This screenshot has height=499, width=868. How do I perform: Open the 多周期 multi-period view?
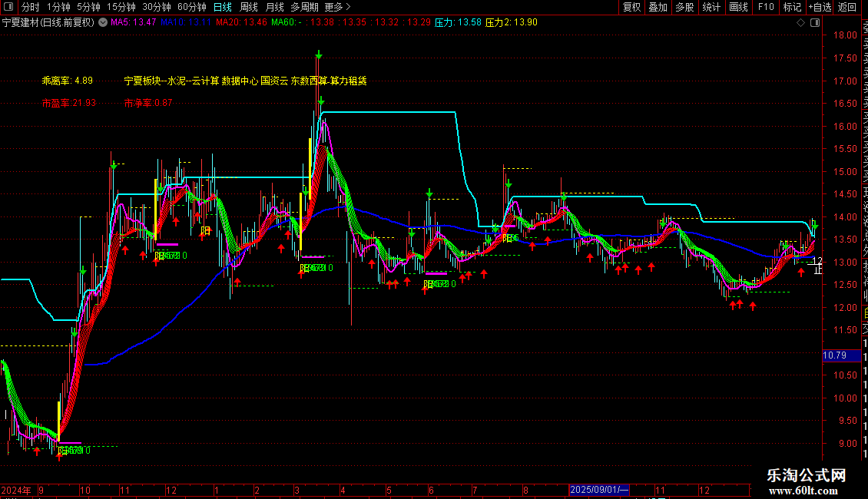304,7
